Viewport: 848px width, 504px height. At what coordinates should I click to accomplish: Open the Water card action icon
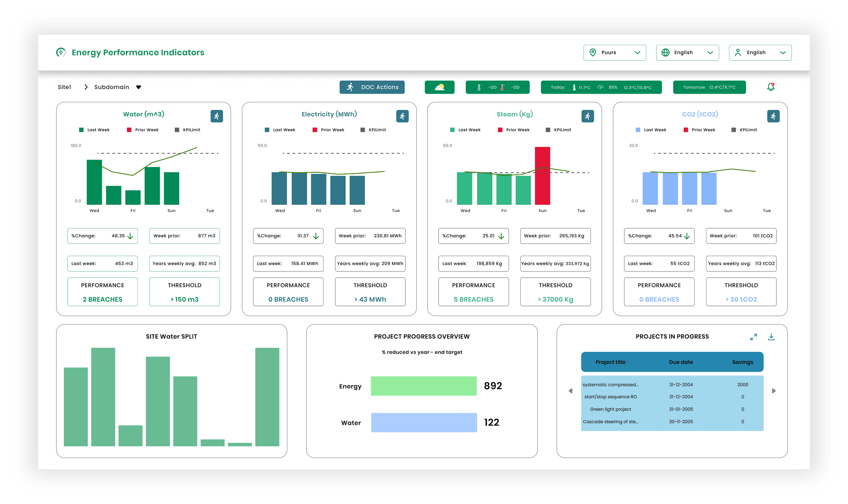coord(216,116)
